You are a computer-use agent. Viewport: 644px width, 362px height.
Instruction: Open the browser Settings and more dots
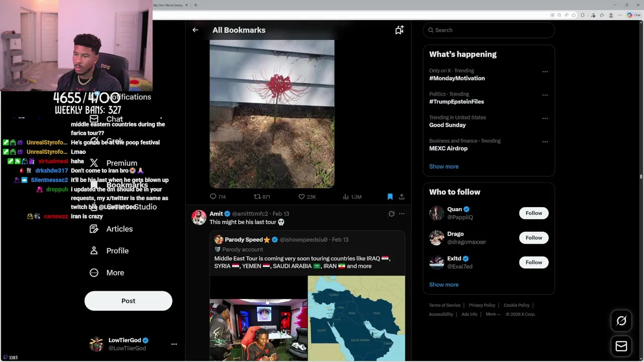point(619,15)
